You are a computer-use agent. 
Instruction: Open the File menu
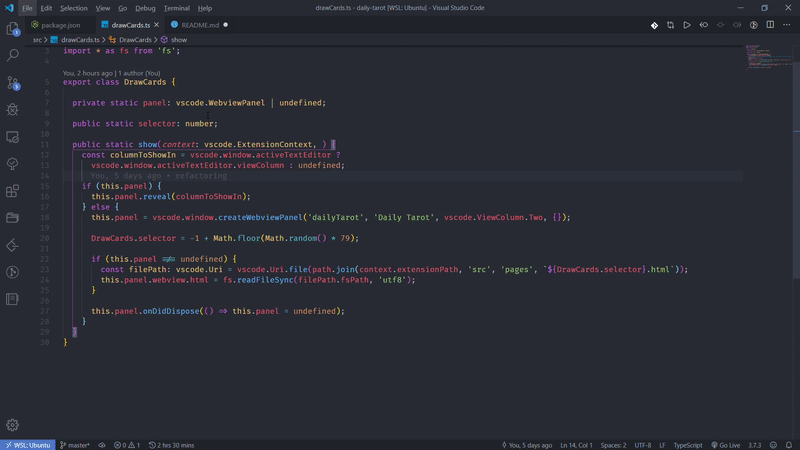(27, 8)
